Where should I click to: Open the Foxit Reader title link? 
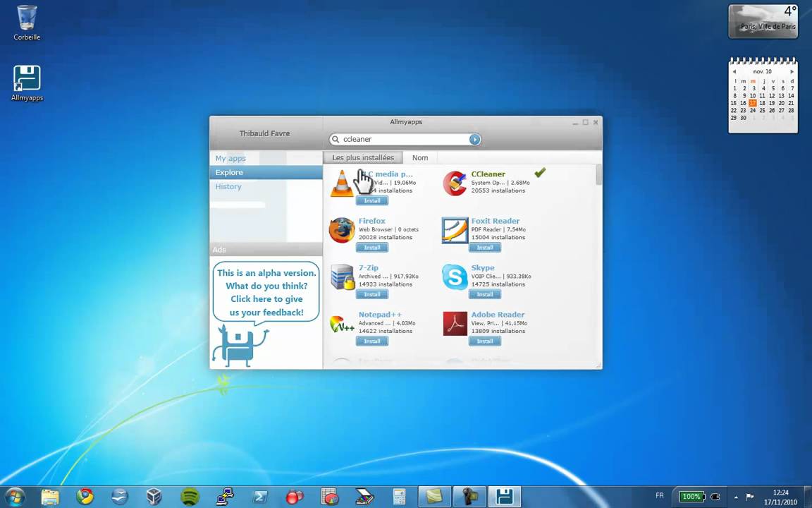pos(495,221)
